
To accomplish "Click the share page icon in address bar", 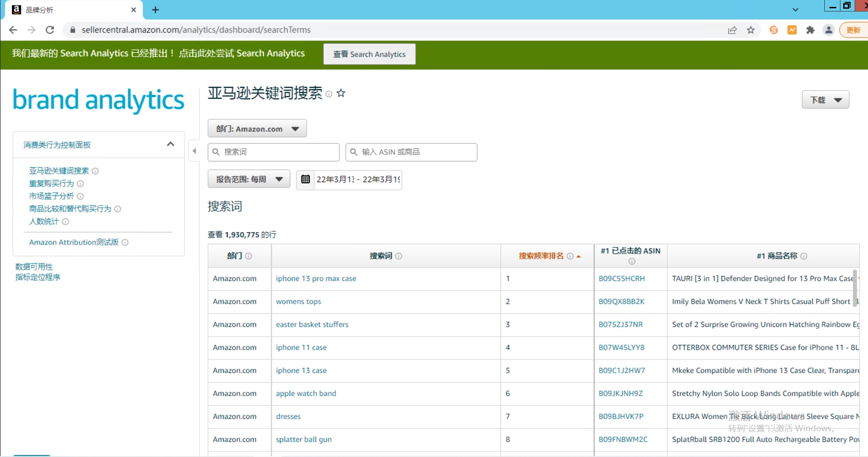I will (733, 30).
